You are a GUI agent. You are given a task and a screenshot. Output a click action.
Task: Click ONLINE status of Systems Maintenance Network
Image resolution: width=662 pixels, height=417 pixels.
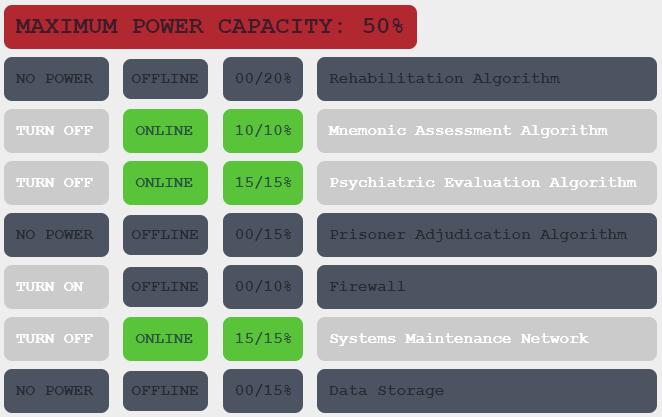pyautogui.click(x=166, y=339)
